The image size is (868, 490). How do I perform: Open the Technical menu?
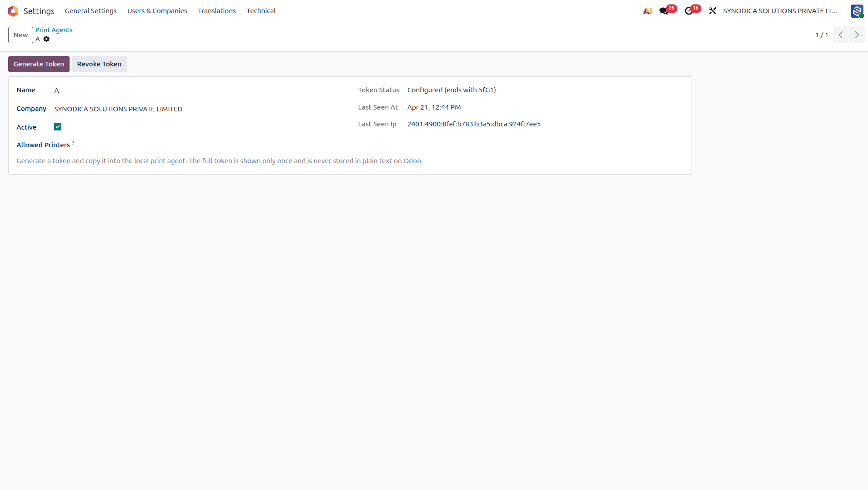(261, 11)
